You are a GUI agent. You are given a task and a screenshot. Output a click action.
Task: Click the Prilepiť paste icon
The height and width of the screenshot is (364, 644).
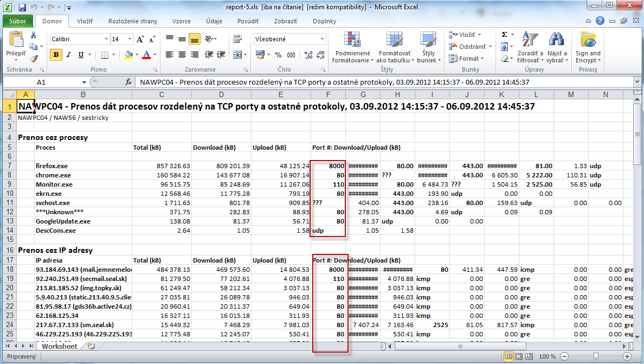point(16,40)
